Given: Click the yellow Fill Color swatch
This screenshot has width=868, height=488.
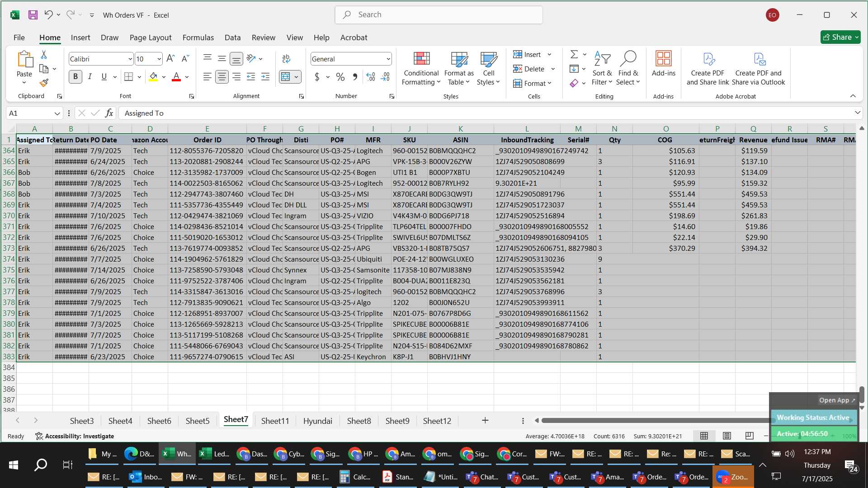Looking at the screenshot, I should pyautogui.click(x=153, y=77).
